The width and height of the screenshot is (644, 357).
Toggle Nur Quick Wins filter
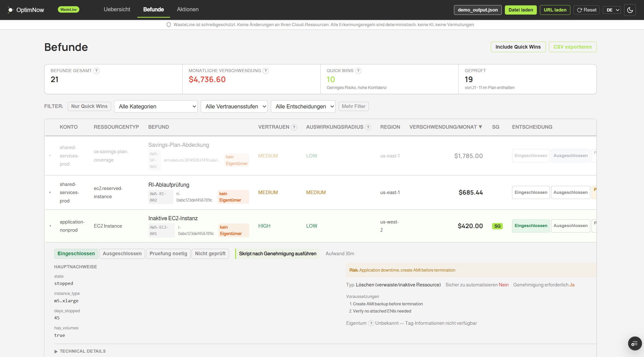[89, 106]
